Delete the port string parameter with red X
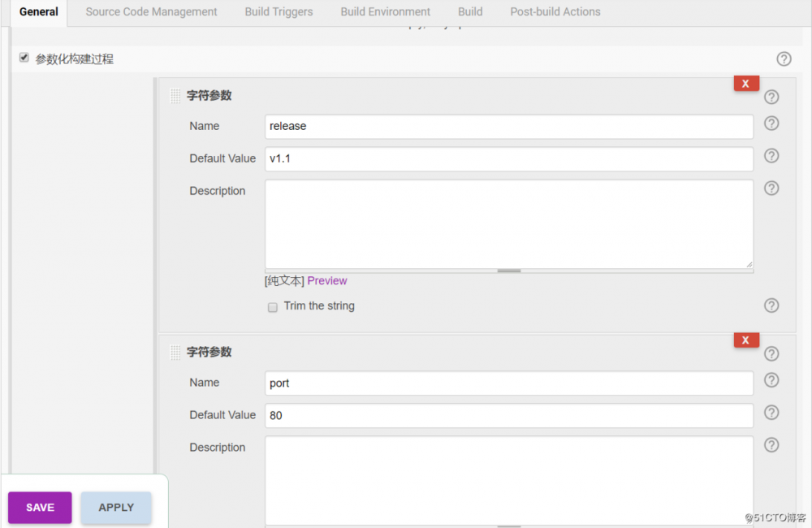 pyautogui.click(x=746, y=340)
